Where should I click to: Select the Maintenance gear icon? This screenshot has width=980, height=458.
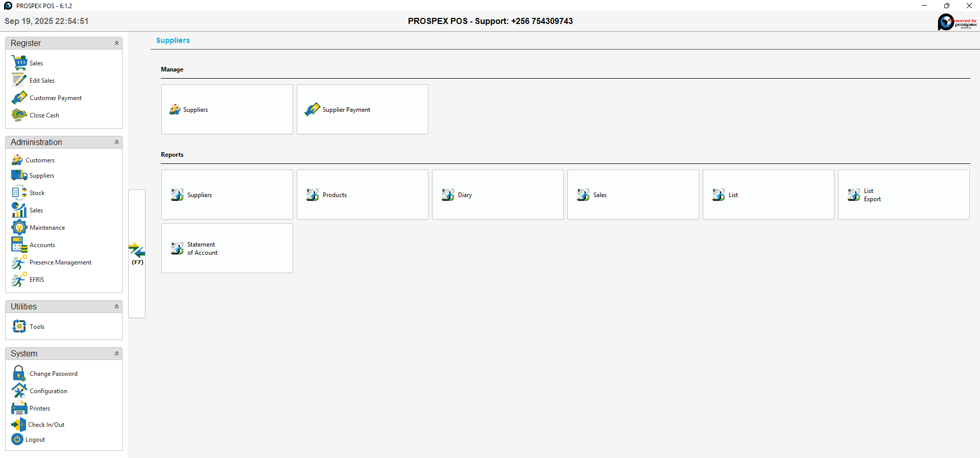19,228
